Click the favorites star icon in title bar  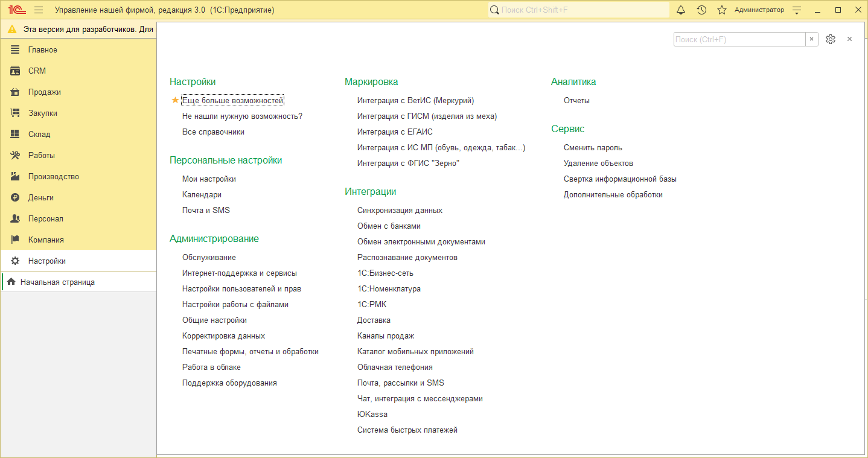[721, 10]
